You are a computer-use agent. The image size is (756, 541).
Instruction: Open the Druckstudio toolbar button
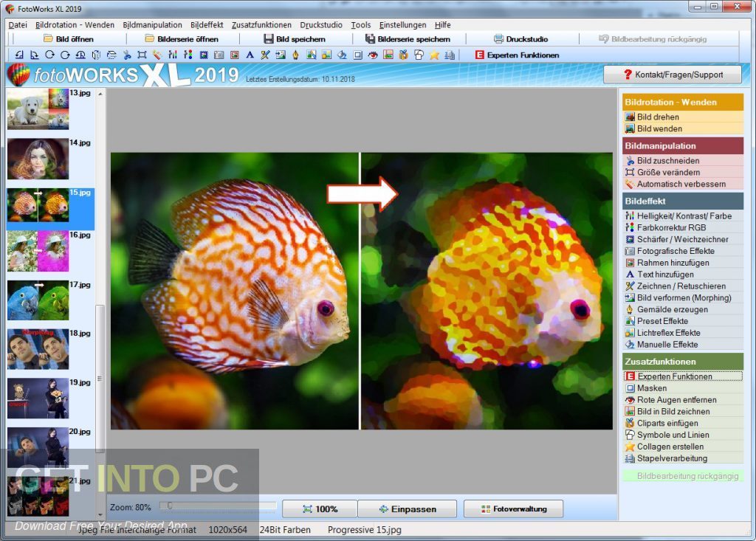(x=521, y=39)
